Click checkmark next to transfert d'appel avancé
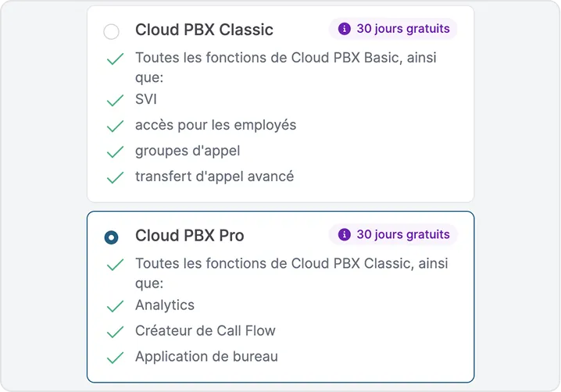Image resolution: width=561 pixels, height=392 pixels. pos(115,177)
